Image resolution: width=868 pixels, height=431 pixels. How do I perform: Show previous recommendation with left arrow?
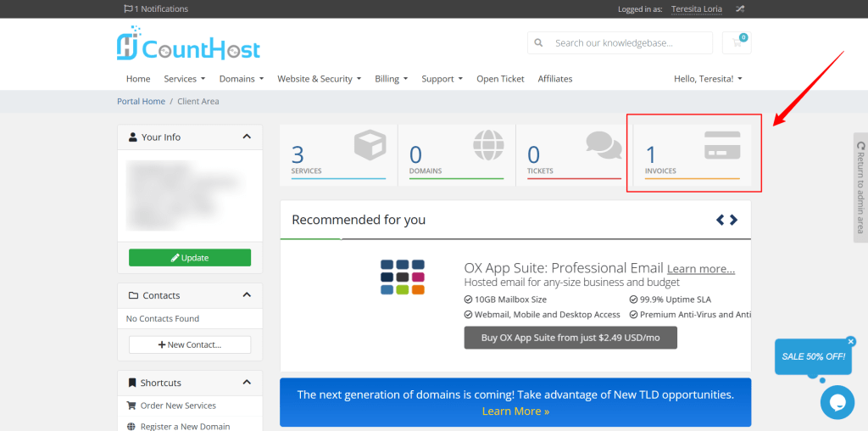[x=721, y=220]
